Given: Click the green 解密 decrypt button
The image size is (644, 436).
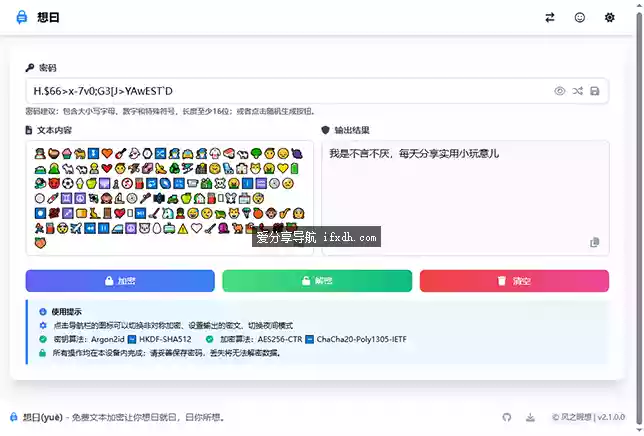Looking at the screenshot, I should point(317,281).
